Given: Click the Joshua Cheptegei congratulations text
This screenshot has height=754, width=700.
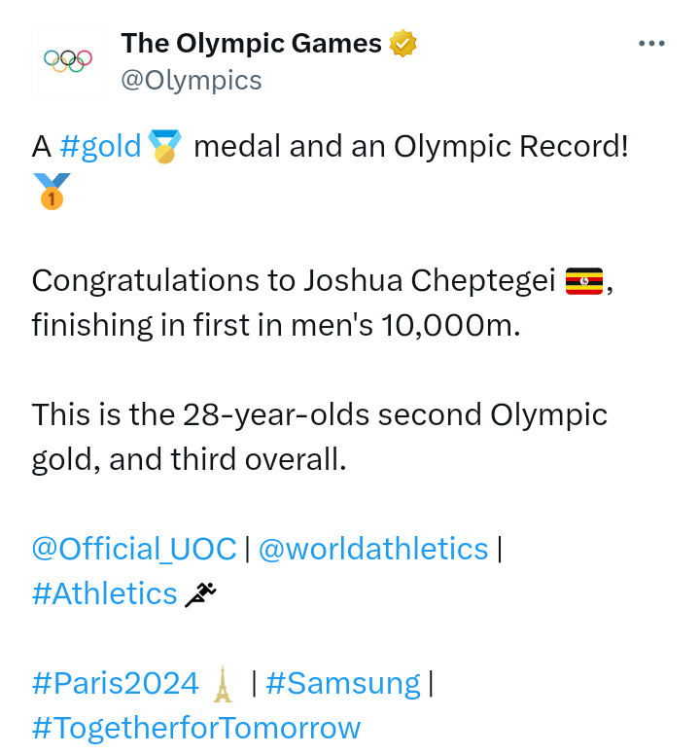Looking at the screenshot, I should tap(323, 303).
